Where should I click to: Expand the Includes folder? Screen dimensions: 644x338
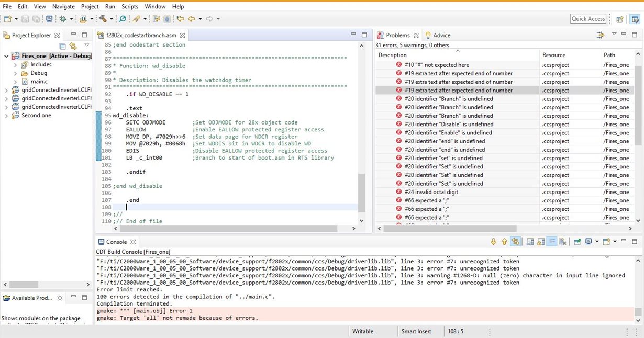[16, 65]
